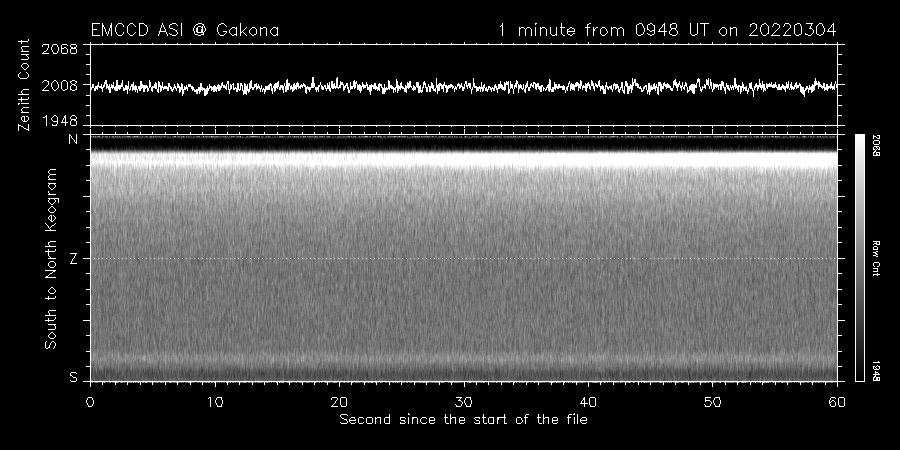
Task: Click the 2008 tick label on zenith plot
Action: [x=60, y=86]
